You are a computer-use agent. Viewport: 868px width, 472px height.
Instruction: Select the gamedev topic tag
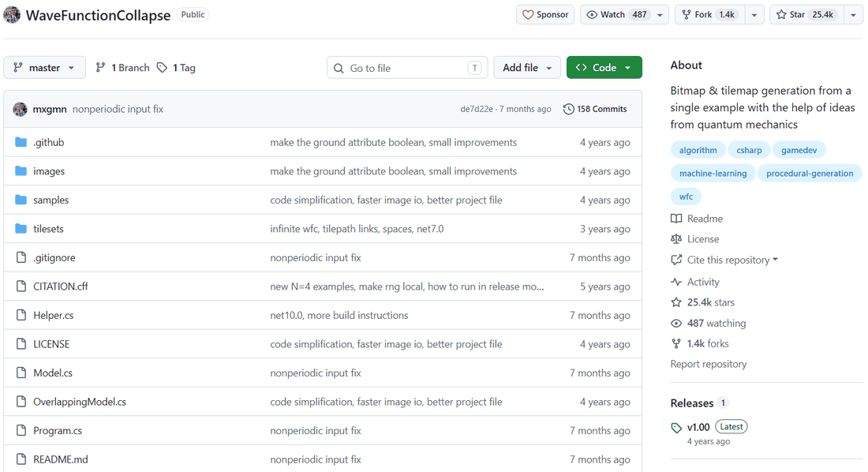point(799,150)
